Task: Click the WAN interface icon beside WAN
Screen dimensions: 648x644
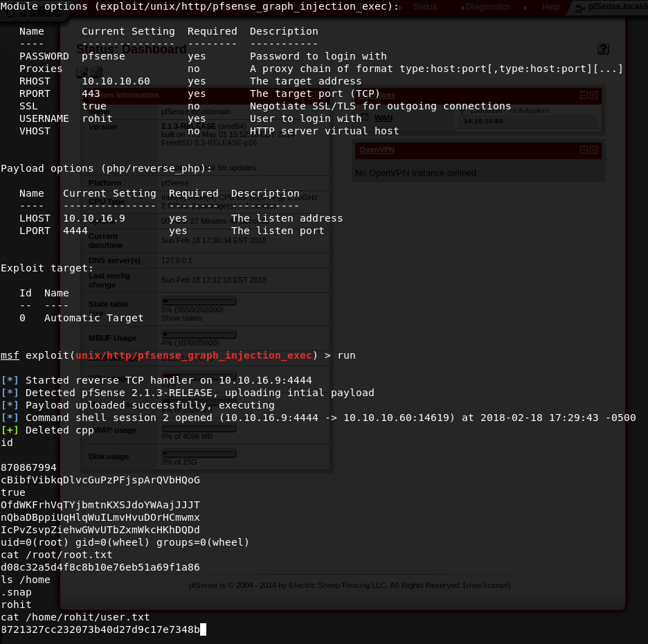Action: tap(365, 117)
